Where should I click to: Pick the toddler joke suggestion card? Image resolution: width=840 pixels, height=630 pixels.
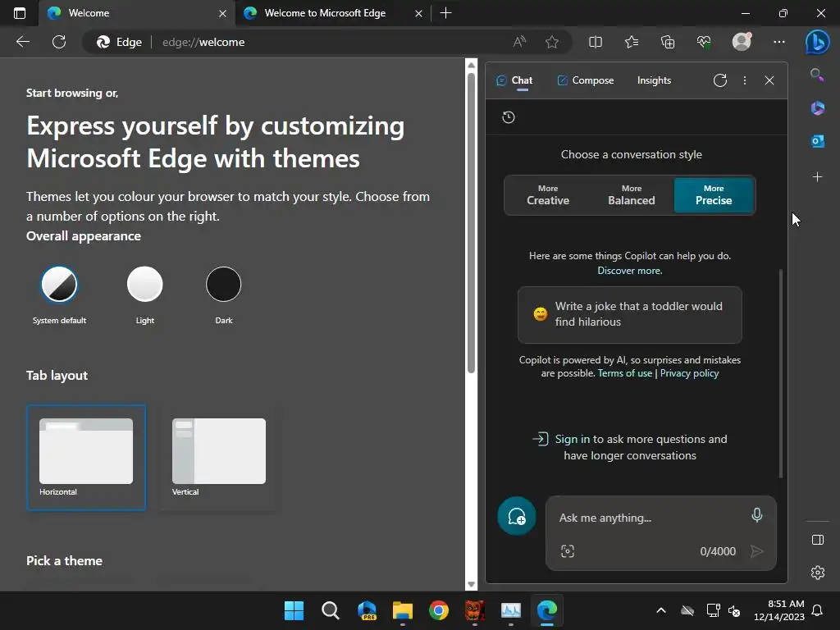tap(629, 314)
